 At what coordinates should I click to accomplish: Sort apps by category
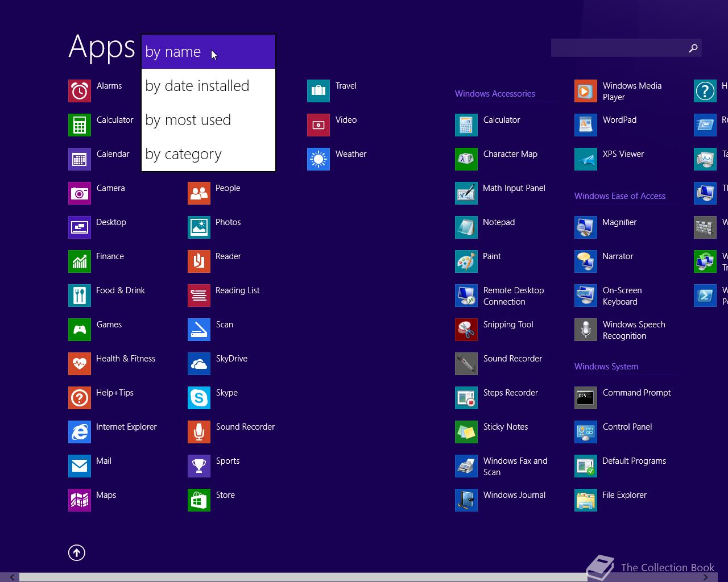pos(208,154)
